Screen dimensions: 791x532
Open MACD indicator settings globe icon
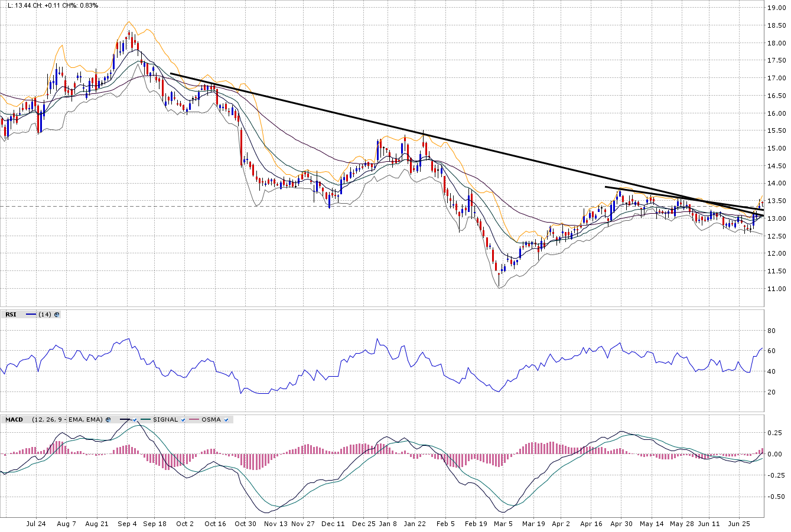click(x=108, y=420)
